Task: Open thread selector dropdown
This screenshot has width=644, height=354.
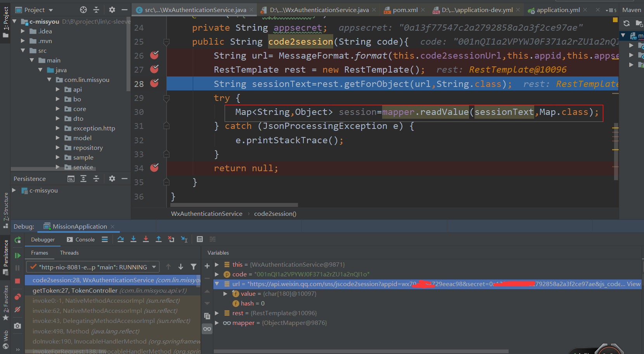Action: coord(93,267)
